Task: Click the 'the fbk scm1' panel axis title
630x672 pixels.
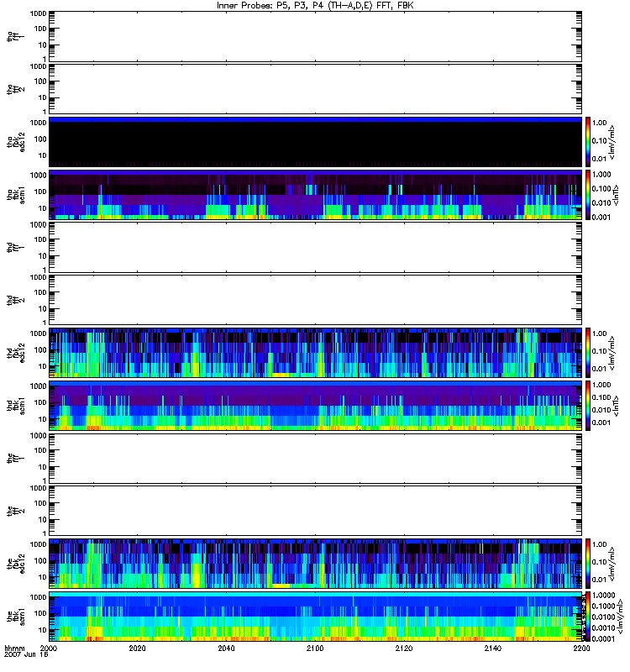Action: tap(16, 617)
